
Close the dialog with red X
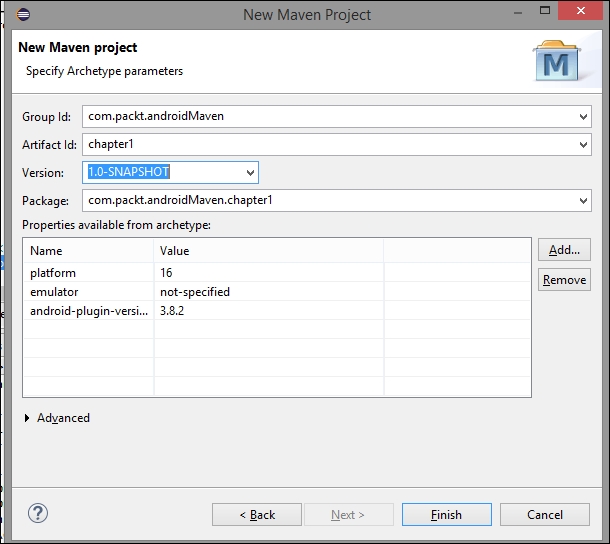pos(580,11)
